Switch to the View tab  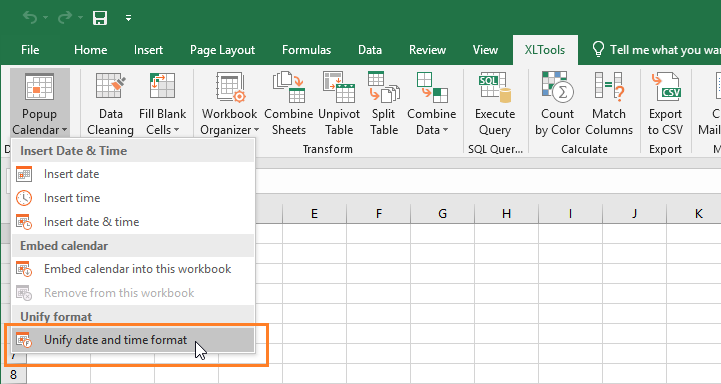pyautogui.click(x=485, y=50)
